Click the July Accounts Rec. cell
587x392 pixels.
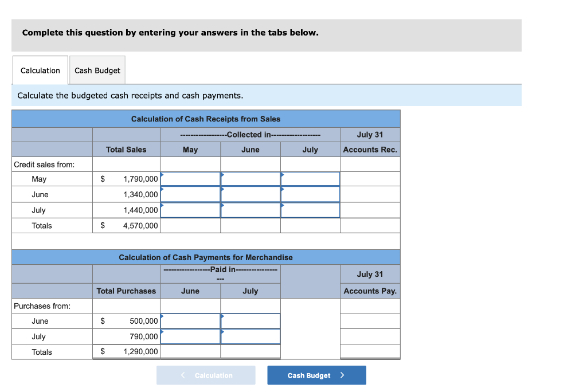click(370, 210)
